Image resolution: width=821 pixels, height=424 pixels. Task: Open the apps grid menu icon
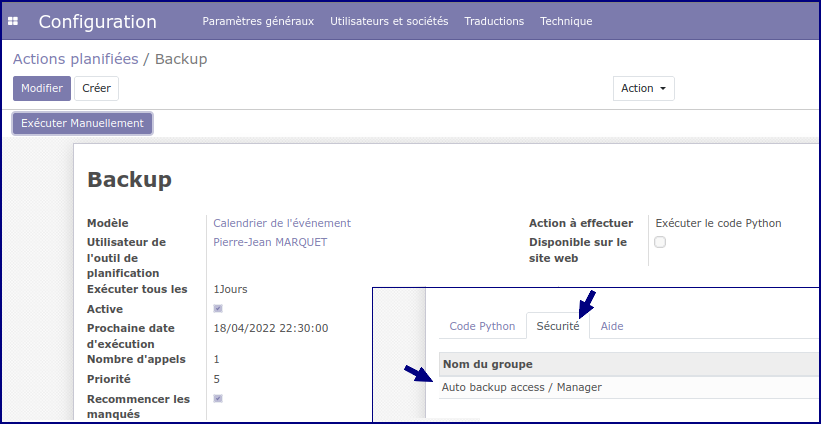(13, 21)
